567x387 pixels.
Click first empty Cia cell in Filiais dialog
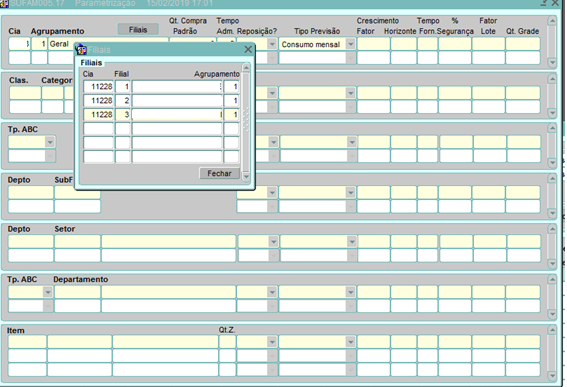pos(98,129)
